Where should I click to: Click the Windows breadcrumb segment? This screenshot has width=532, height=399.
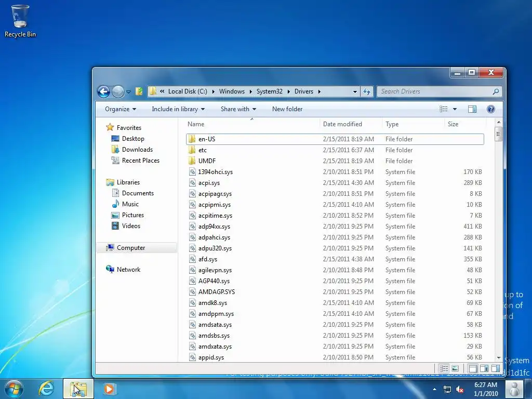232,91
